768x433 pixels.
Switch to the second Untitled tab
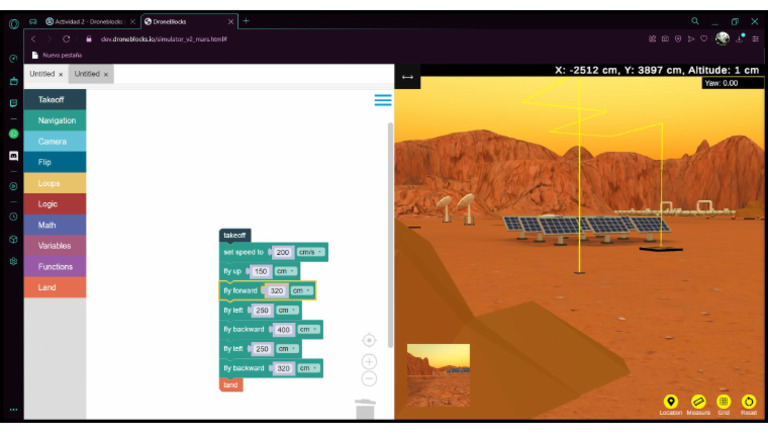pyautogui.click(x=91, y=74)
